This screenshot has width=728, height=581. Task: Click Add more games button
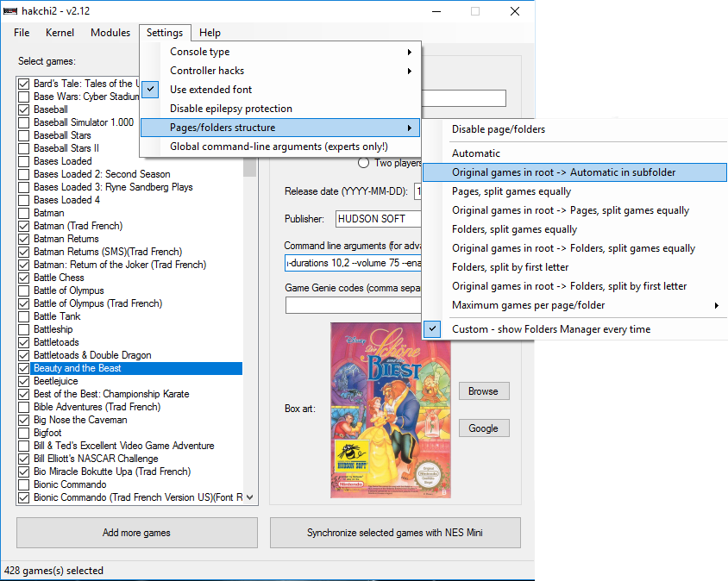click(x=137, y=533)
